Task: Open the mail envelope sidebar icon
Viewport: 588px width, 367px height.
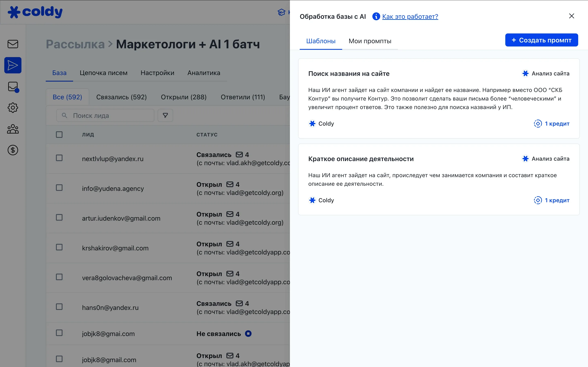Action: coord(13,44)
